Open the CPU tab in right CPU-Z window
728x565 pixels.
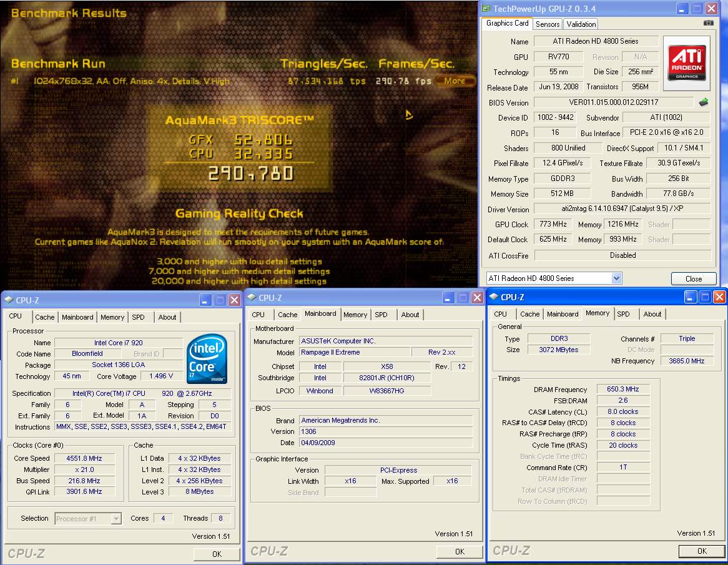501,314
